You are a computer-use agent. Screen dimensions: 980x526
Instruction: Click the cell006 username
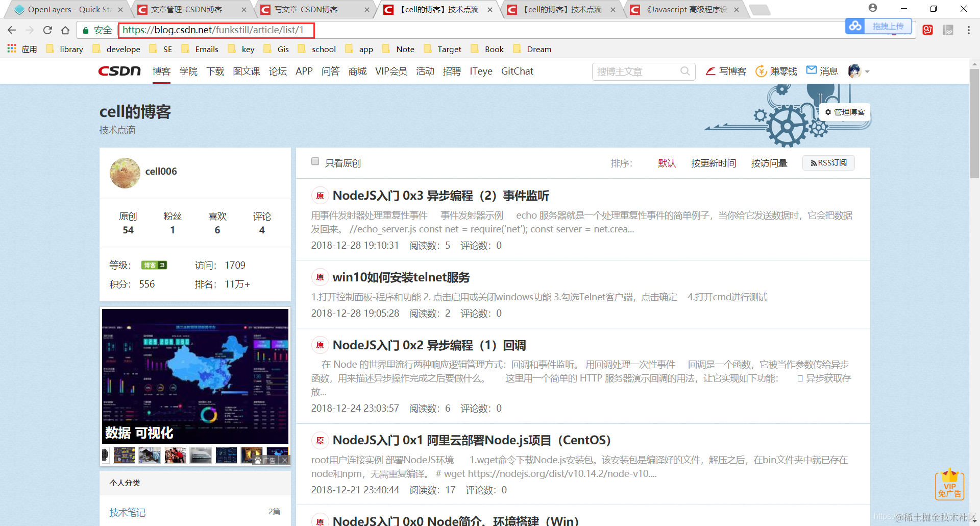tap(161, 171)
